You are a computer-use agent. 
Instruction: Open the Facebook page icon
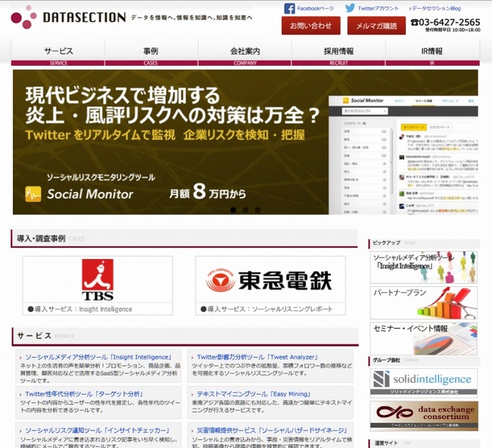[289, 9]
